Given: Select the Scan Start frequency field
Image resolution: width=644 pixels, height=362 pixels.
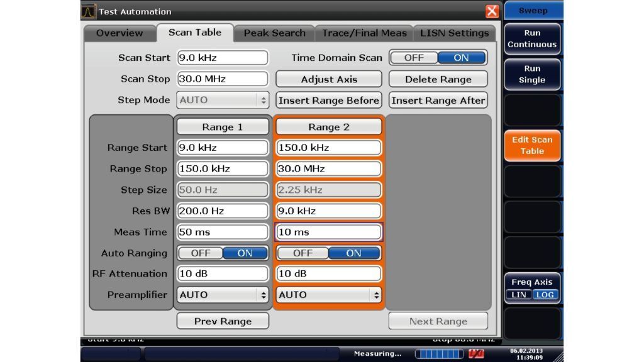Looking at the screenshot, I should click(x=223, y=58).
